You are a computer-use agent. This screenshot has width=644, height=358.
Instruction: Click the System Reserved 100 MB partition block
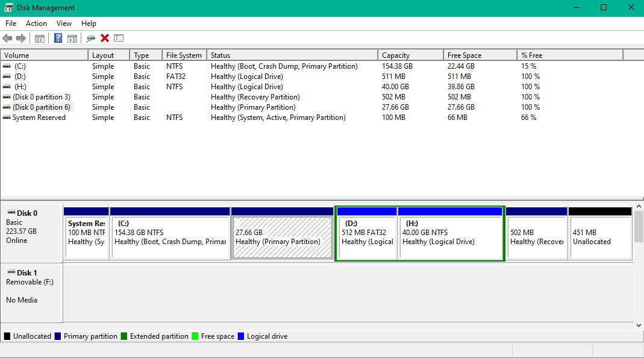86,233
